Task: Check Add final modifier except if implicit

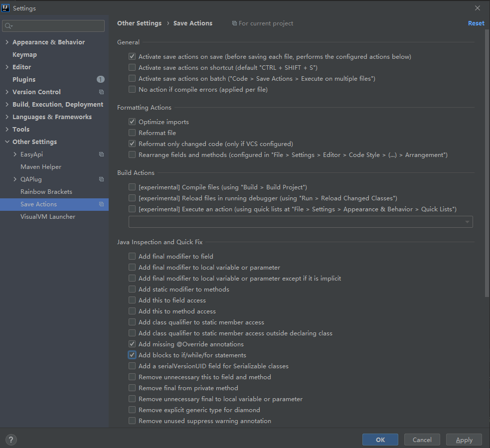Action: 132,279
